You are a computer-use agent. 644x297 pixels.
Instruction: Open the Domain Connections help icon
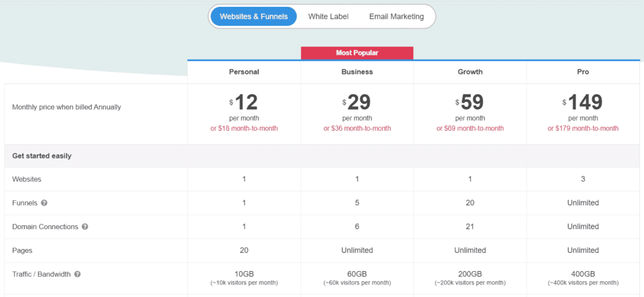coord(85,227)
